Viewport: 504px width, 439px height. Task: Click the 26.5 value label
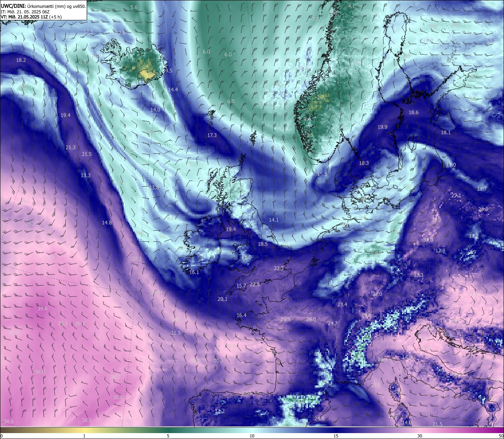285,320
